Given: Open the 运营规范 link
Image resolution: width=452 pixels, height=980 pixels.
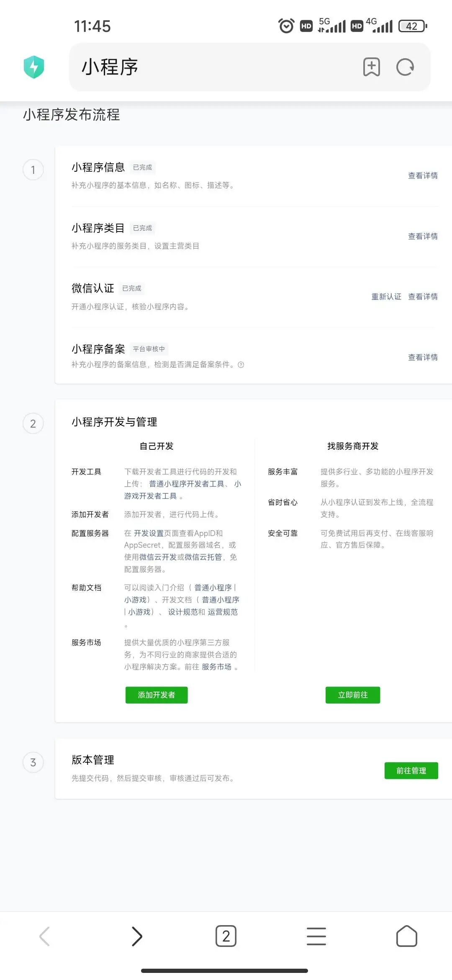Looking at the screenshot, I should pyautogui.click(x=223, y=612).
